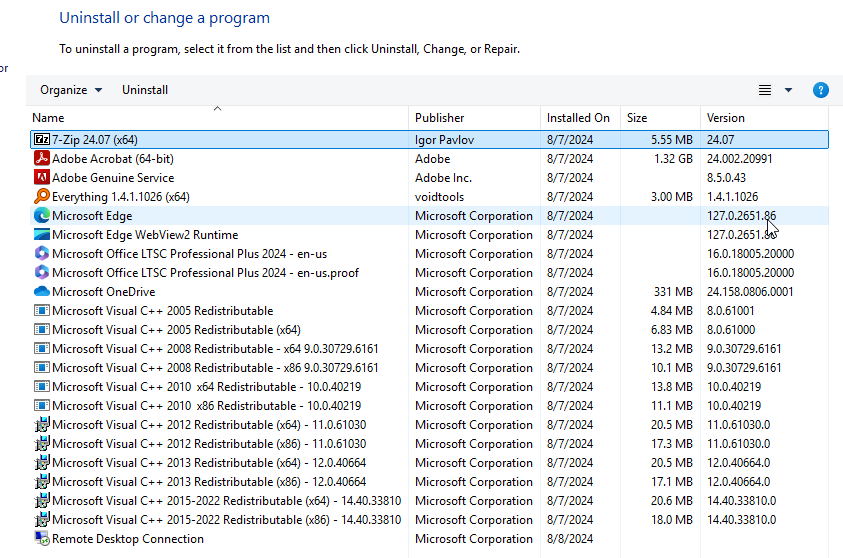Open the Organize dropdown menu
This screenshot has height=558, width=843.
(x=71, y=90)
